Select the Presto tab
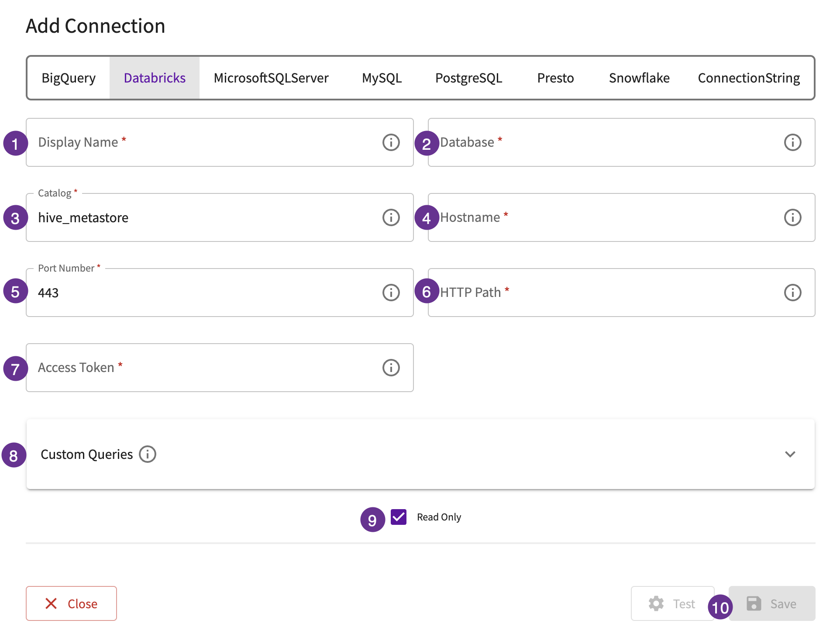This screenshot has width=840, height=634. [555, 78]
